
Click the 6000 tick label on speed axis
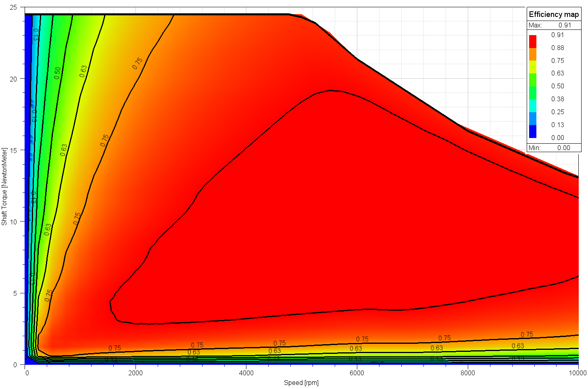(x=357, y=373)
